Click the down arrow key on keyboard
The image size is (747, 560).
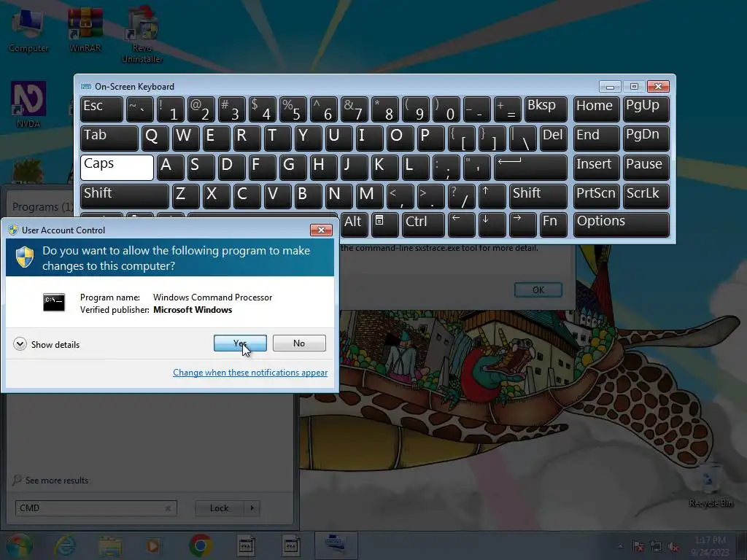click(x=492, y=225)
